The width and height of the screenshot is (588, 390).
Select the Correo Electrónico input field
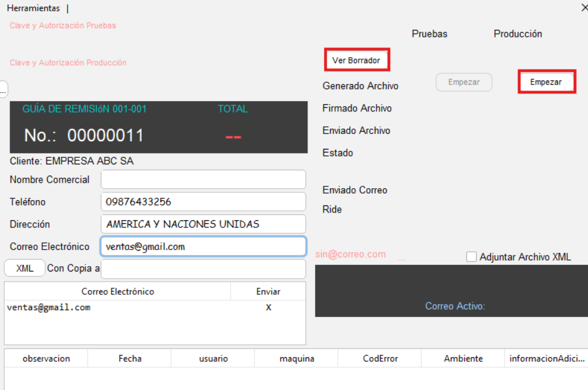coord(203,247)
